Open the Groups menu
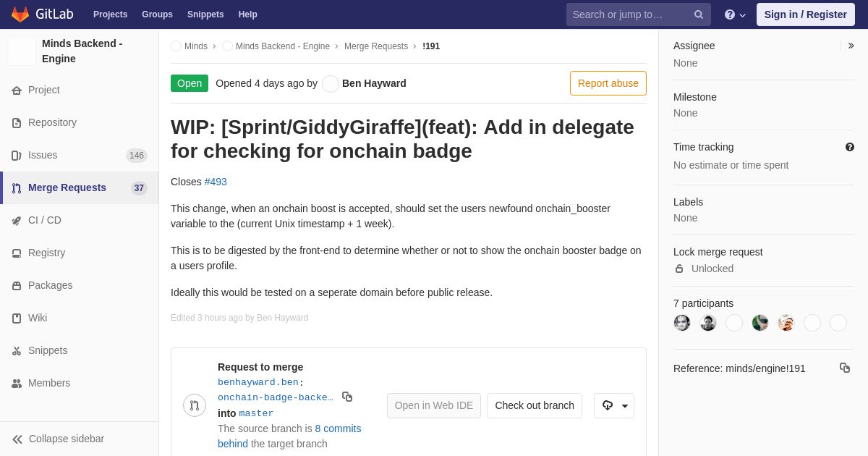 [157, 14]
